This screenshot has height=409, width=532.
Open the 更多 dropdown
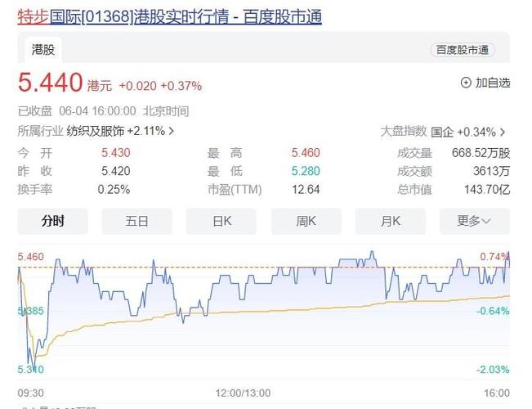point(475,221)
